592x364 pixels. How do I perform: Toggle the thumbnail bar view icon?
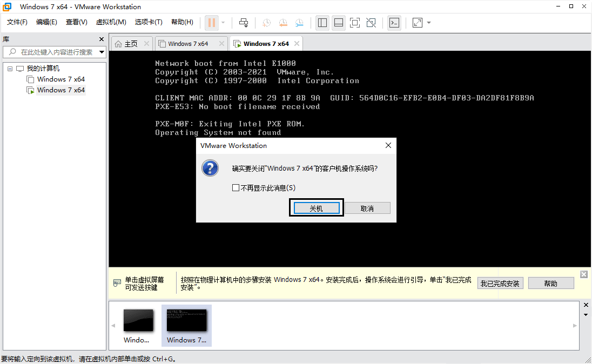pyautogui.click(x=339, y=23)
